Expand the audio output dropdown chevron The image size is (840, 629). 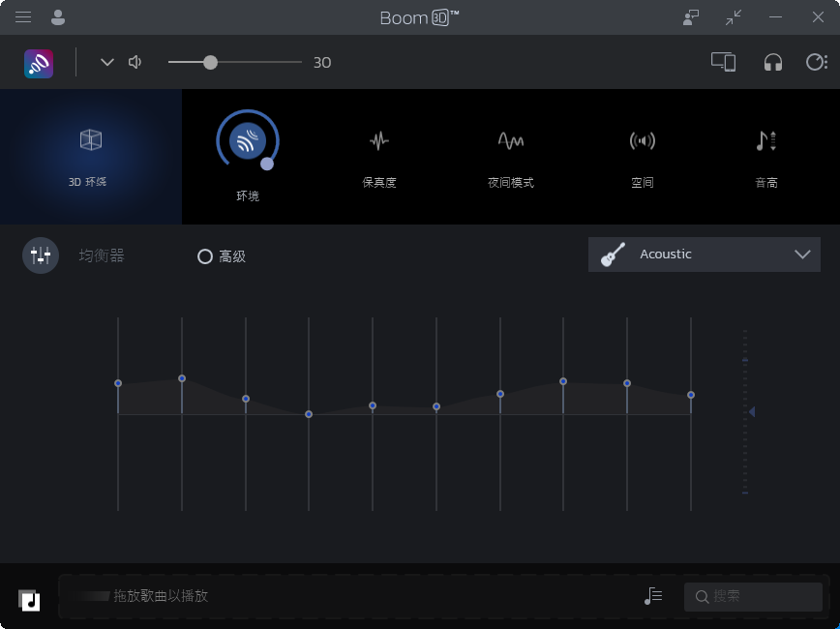(107, 62)
